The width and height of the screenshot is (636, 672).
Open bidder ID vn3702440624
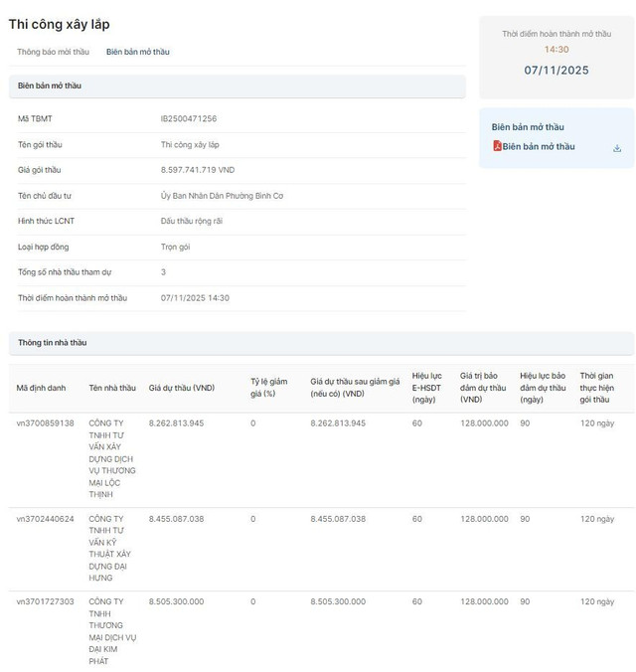pyautogui.click(x=46, y=519)
